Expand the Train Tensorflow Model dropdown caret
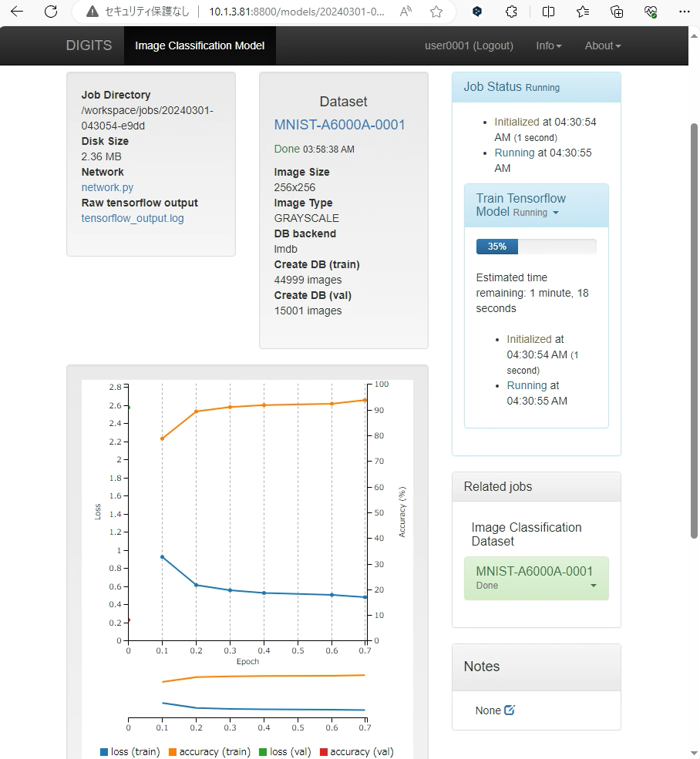This screenshot has width=700, height=759. 556,213
